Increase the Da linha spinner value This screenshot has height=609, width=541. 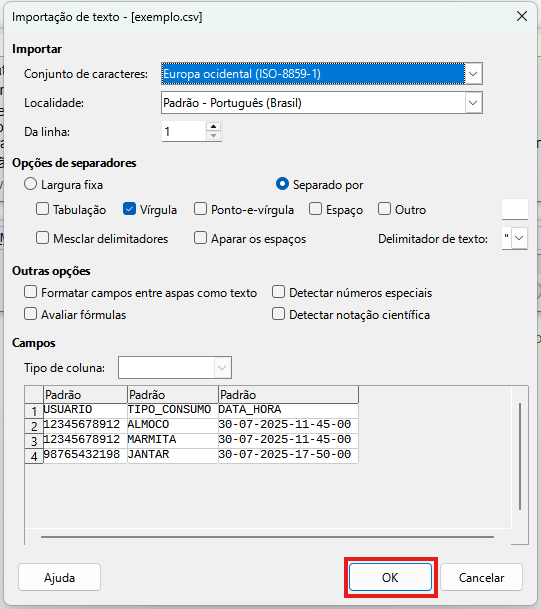(213, 127)
